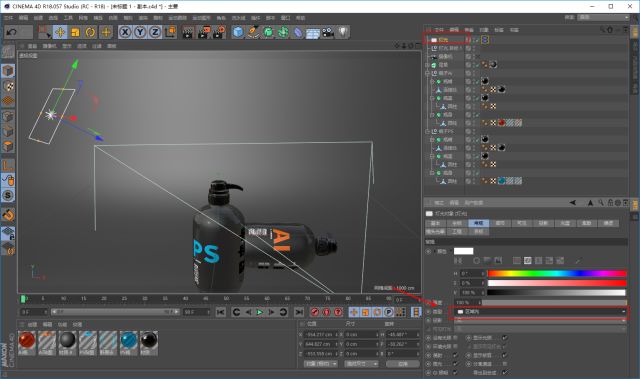Screen dimensions: 640x379
Task: Click the white light color swatch
Action: pyautogui.click(x=463, y=251)
